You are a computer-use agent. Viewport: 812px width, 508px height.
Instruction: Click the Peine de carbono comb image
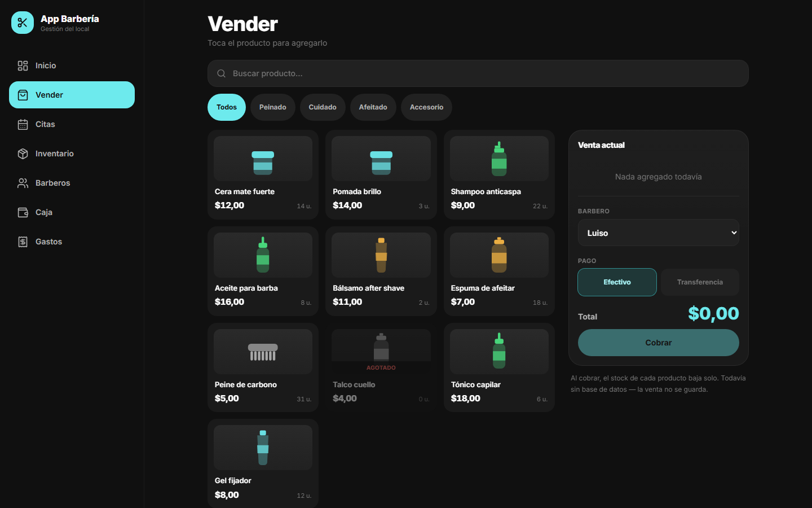coord(263,352)
